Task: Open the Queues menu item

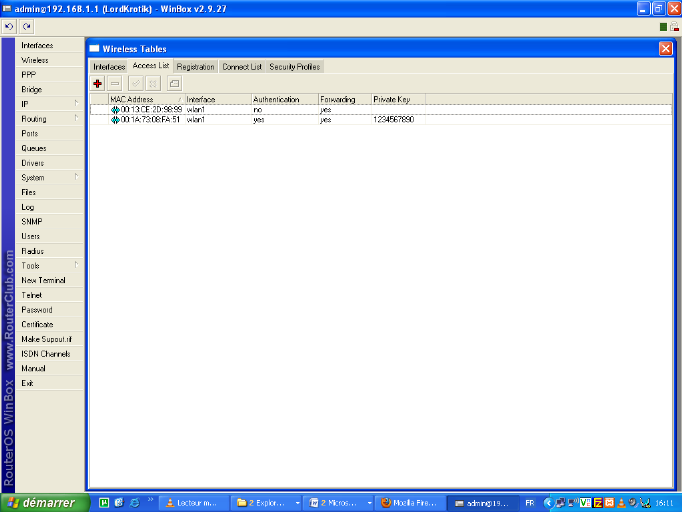Action: coord(34,148)
